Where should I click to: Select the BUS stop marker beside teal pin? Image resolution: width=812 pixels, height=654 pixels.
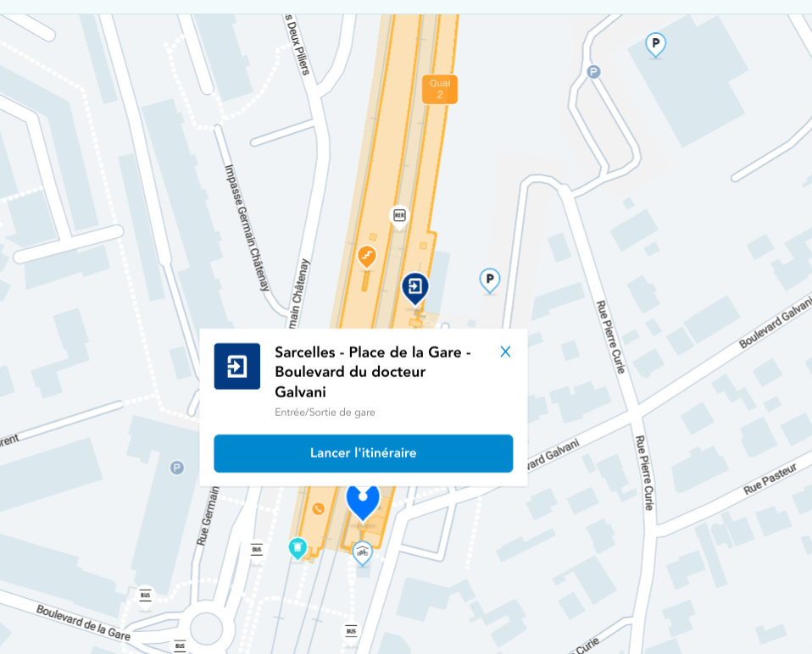(x=257, y=550)
